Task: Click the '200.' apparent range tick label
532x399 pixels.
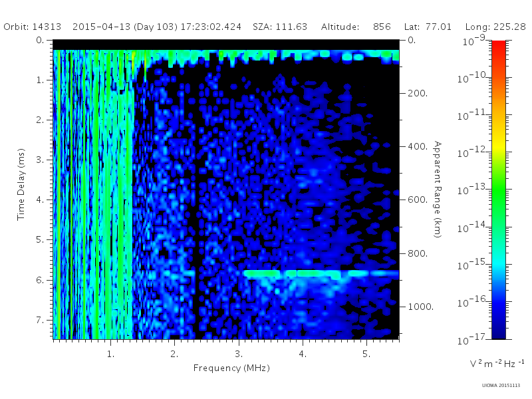Action: [x=418, y=93]
